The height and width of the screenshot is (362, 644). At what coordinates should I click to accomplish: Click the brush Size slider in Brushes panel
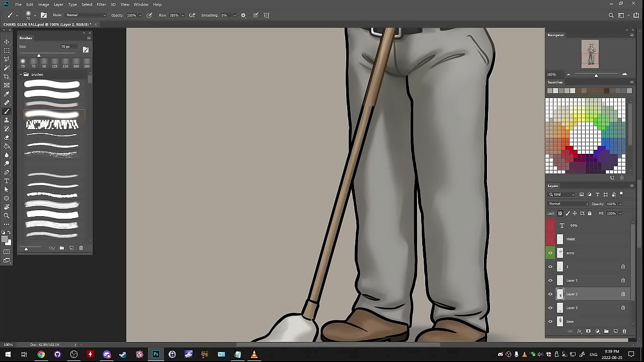[x=39, y=55]
